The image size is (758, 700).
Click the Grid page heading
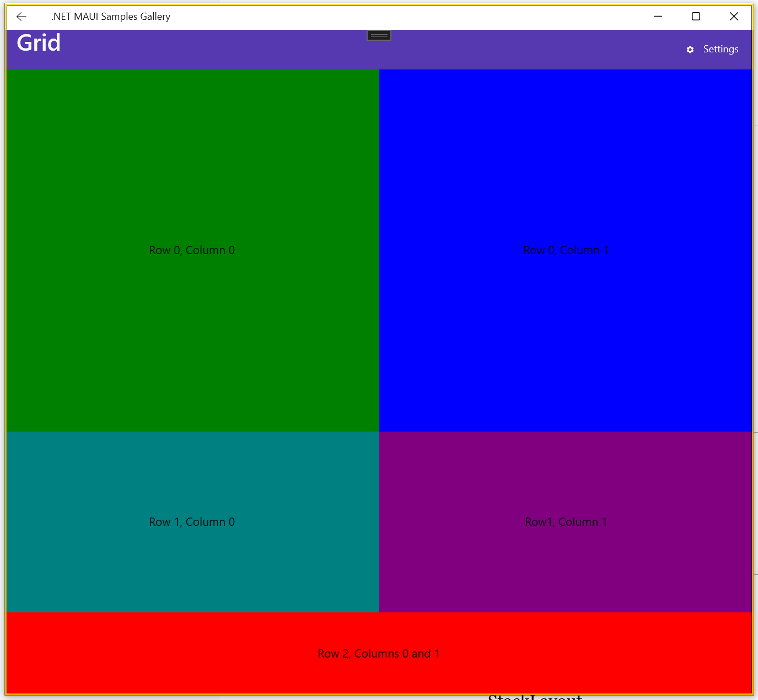39,43
